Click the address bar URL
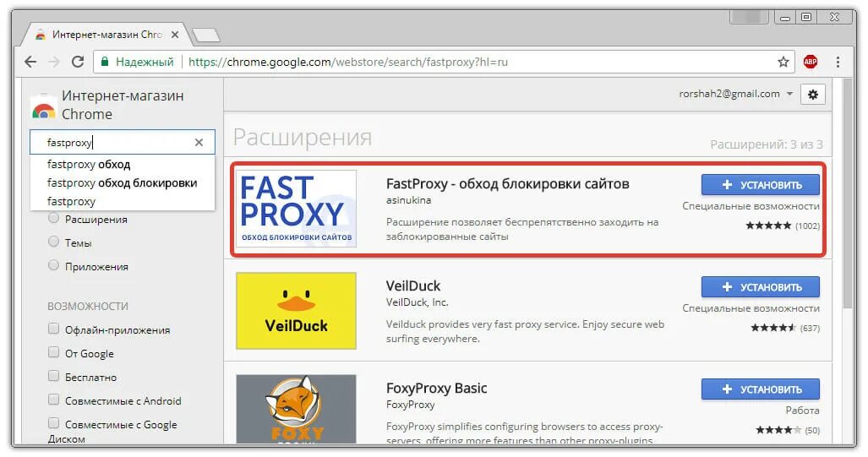 (x=347, y=62)
